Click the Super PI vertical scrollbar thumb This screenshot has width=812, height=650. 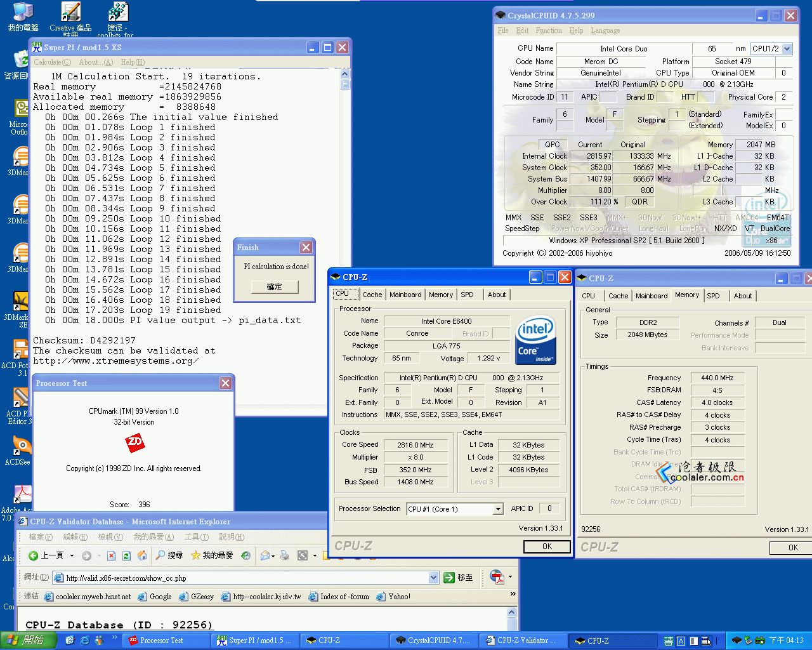pyautogui.click(x=345, y=85)
